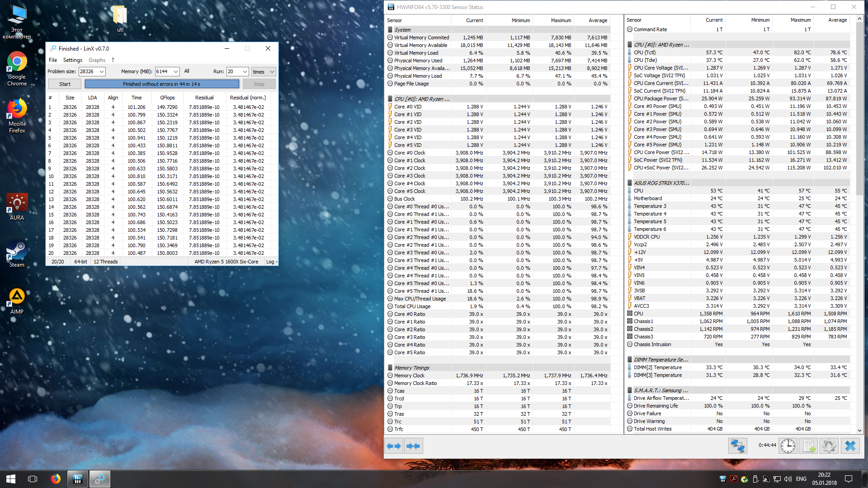Open Steam desktop shortcut

point(17,254)
